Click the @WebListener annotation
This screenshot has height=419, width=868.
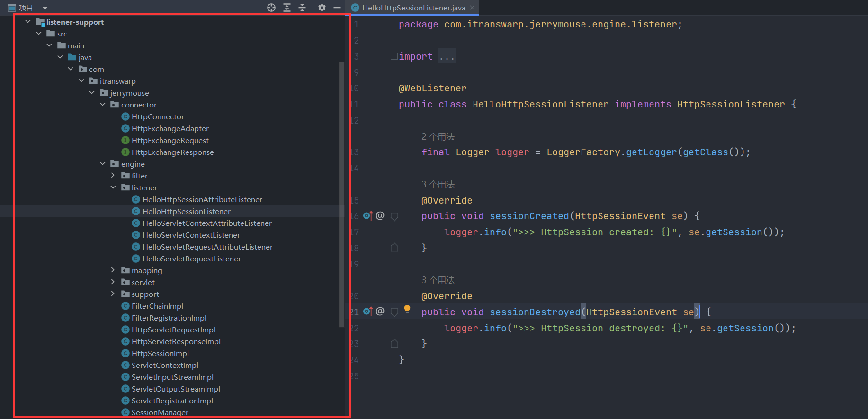coord(433,88)
